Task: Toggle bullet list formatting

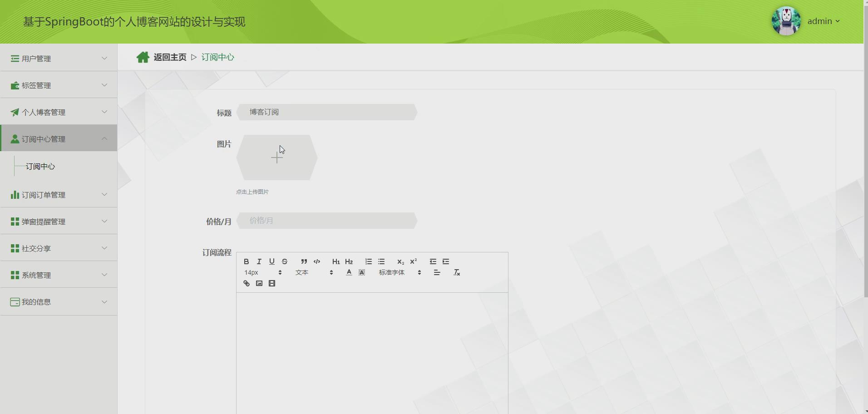Action: [x=381, y=261]
